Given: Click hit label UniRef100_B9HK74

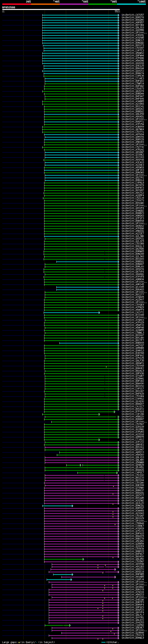Looking at the screenshot, I should [133, 74].
